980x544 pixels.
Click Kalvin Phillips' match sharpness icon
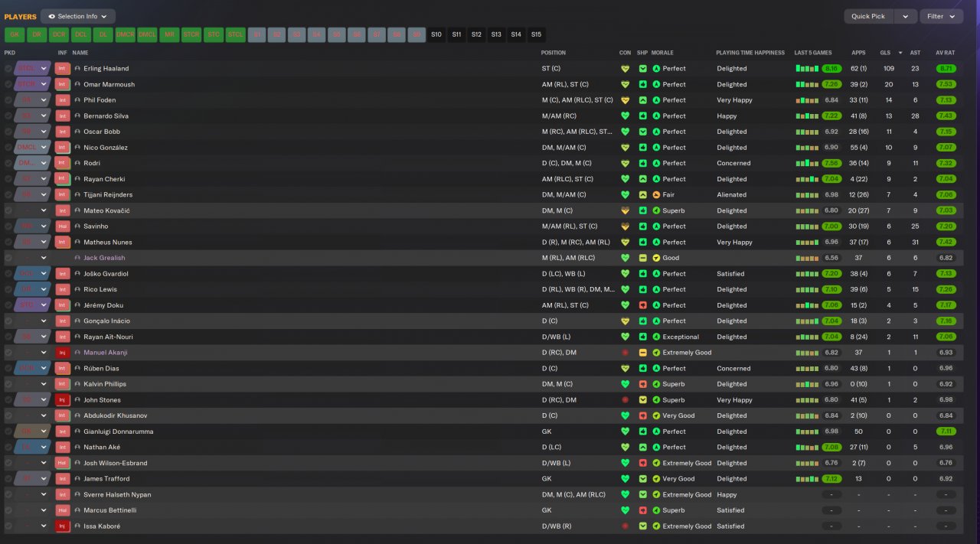pyautogui.click(x=643, y=384)
